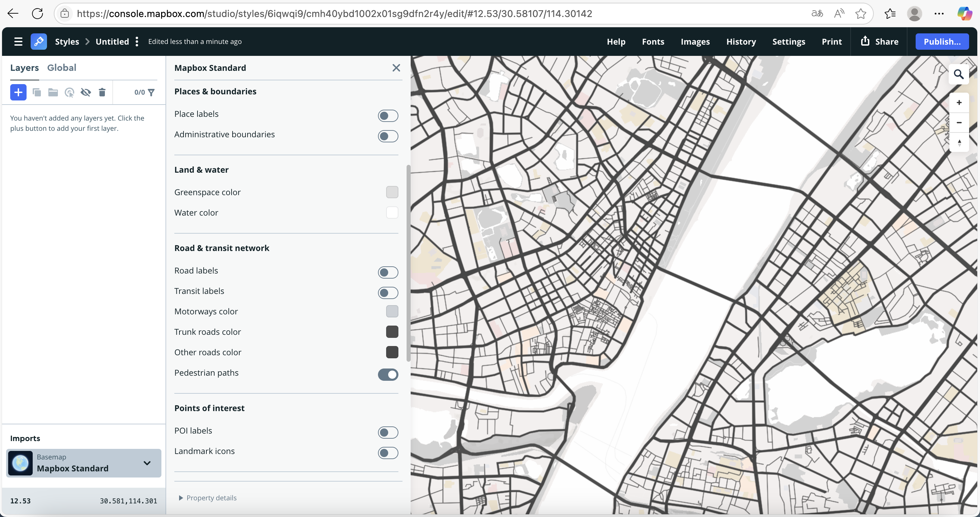
Task: Click the hide layers eye icon
Action: pos(85,92)
